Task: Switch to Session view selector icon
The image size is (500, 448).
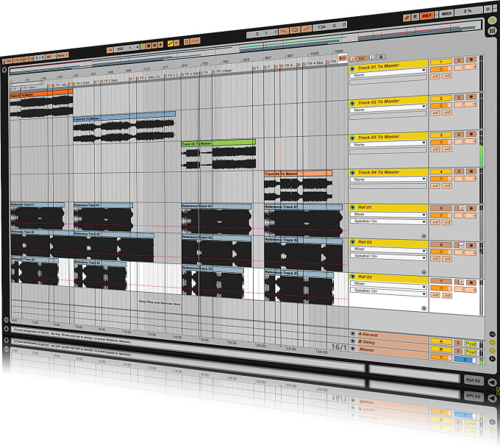Action: 493,31
